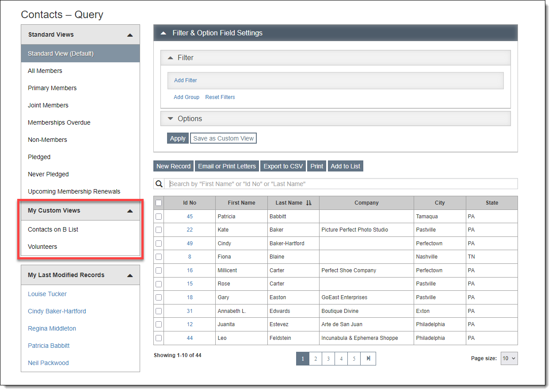Click the Add Filter link
This screenshot has width=552, height=392.
point(186,80)
